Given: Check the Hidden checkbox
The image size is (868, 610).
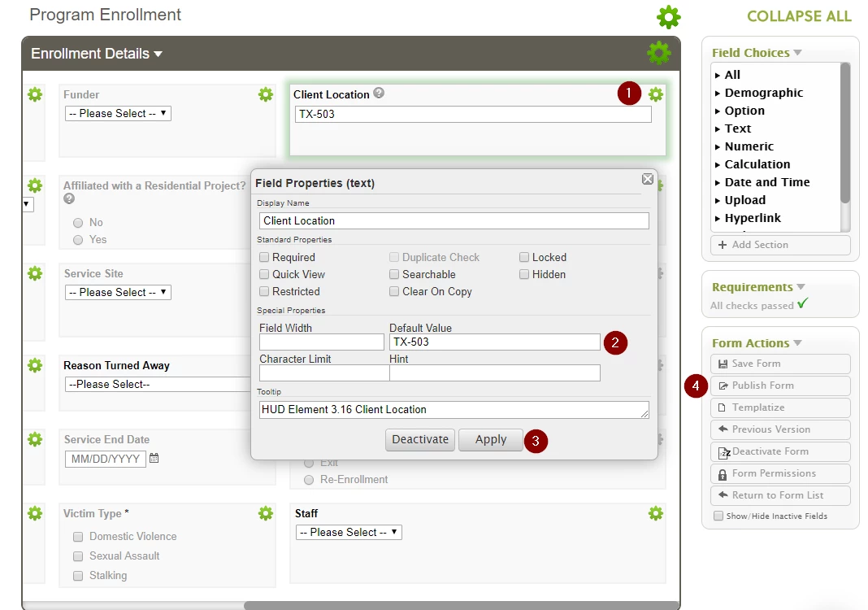Looking at the screenshot, I should [524, 274].
